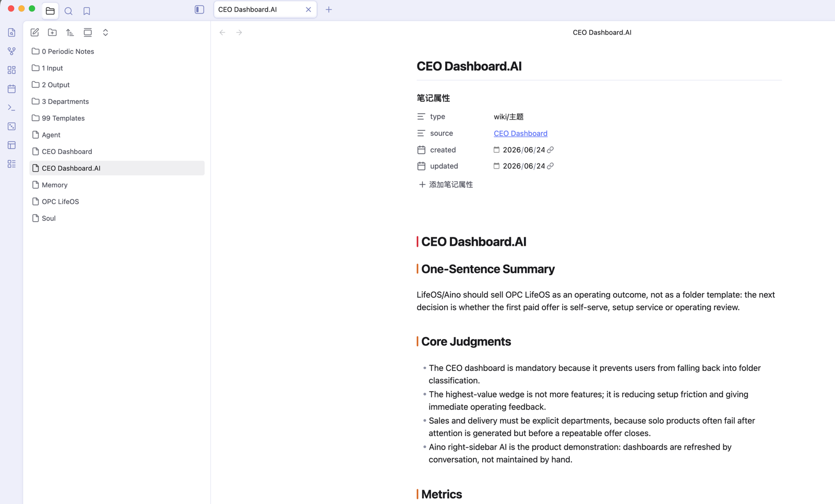Viewport: 835px width, 504px height.
Task: Click the dice-style ribbon icon
Action: [x=11, y=126]
